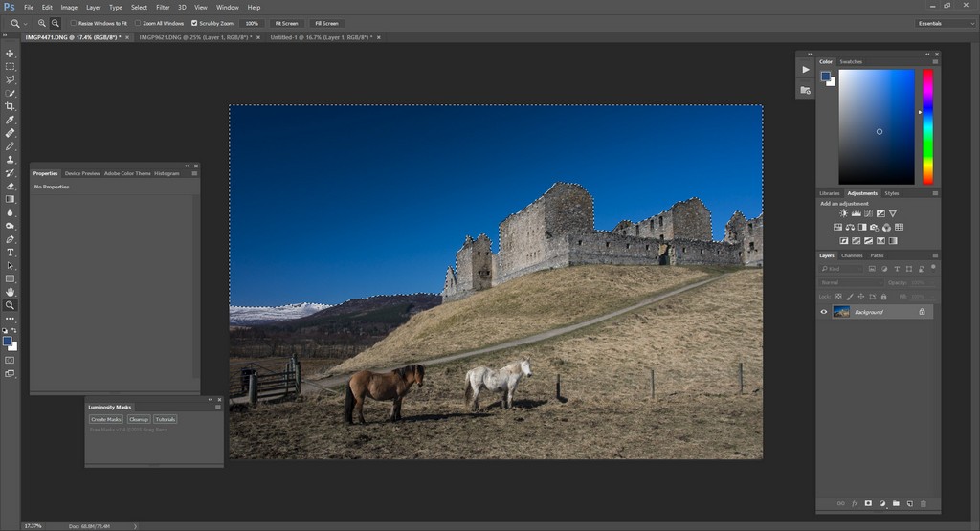
Task: Switch to the Channels tab
Action: (852, 255)
